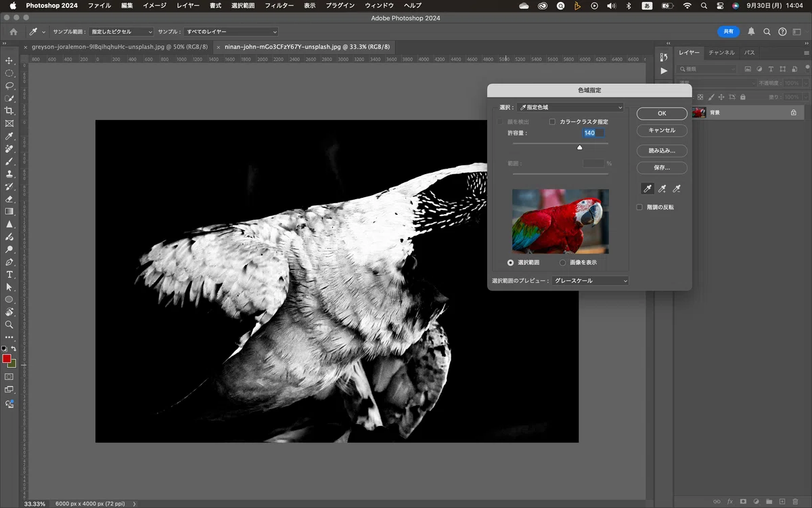Click OK in the 色域指定 dialog
Image resolution: width=812 pixels, height=508 pixels.
[x=662, y=113]
